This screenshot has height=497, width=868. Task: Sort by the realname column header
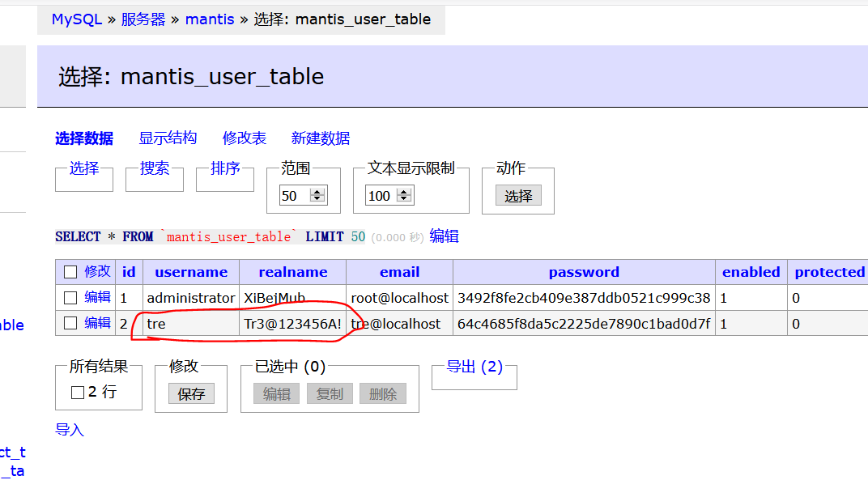(x=293, y=272)
